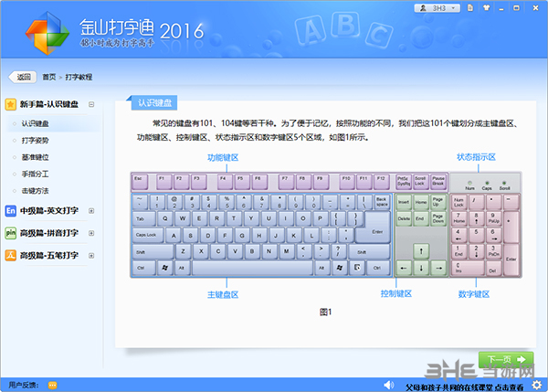Click the 数字键区 label

(x=474, y=294)
